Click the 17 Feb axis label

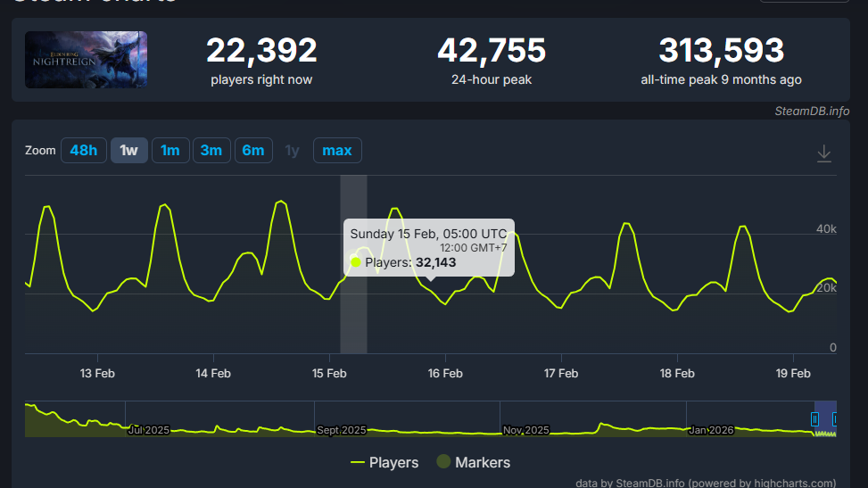tap(561, 373)
